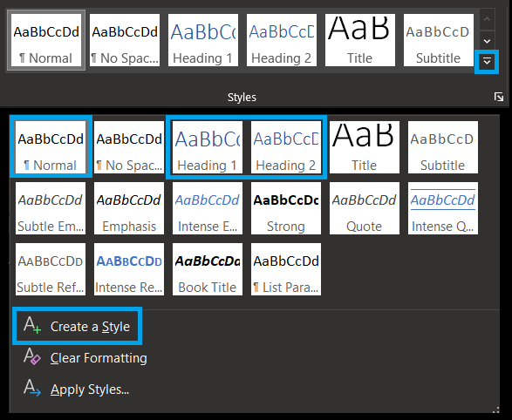
Task: Show previous row of ribbon styles
Action: (x=487, y=19)
